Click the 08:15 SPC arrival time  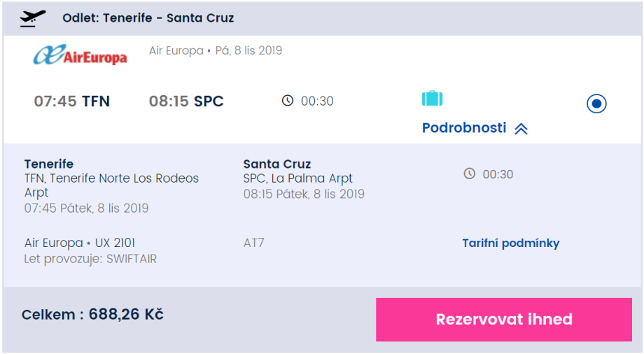(x=186, y=101)
